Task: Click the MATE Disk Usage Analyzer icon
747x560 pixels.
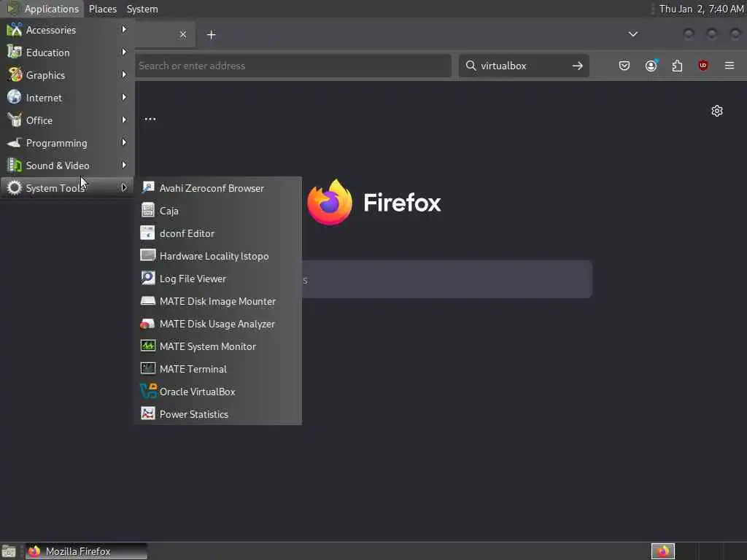Action: point(147,323)
